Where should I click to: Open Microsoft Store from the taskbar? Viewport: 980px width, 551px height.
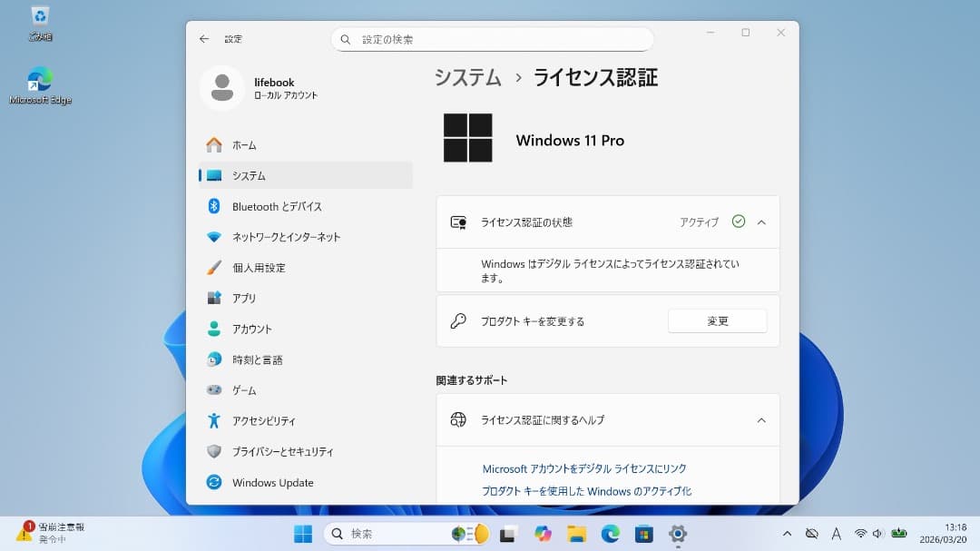coord(643,534)
